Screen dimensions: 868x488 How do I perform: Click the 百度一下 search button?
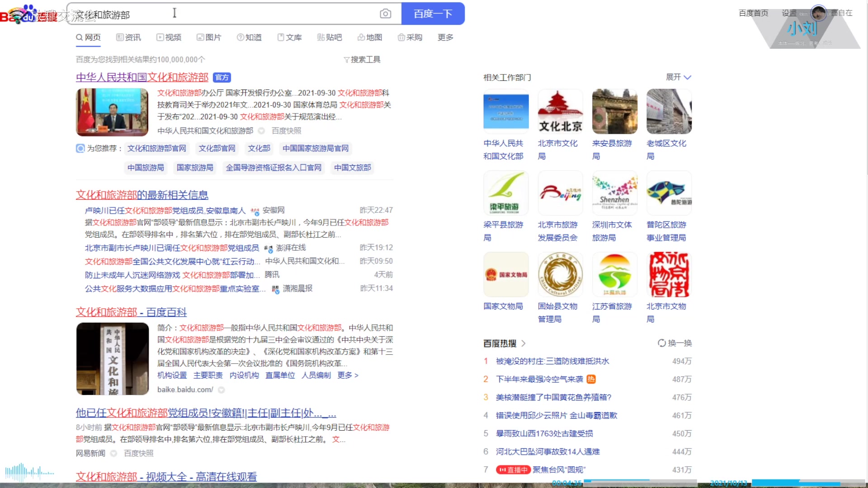pyautogui.click(x=433, y=14)
